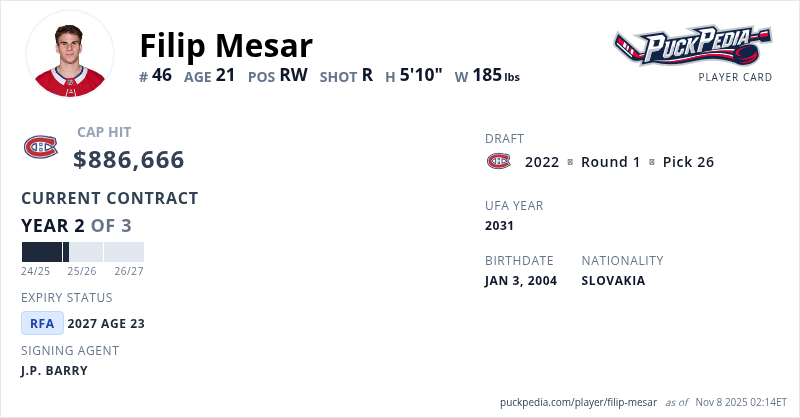The image size is (800, 418).
Task: Click the Jan 3, 2004 birthdate
Action: click(520, 280)
